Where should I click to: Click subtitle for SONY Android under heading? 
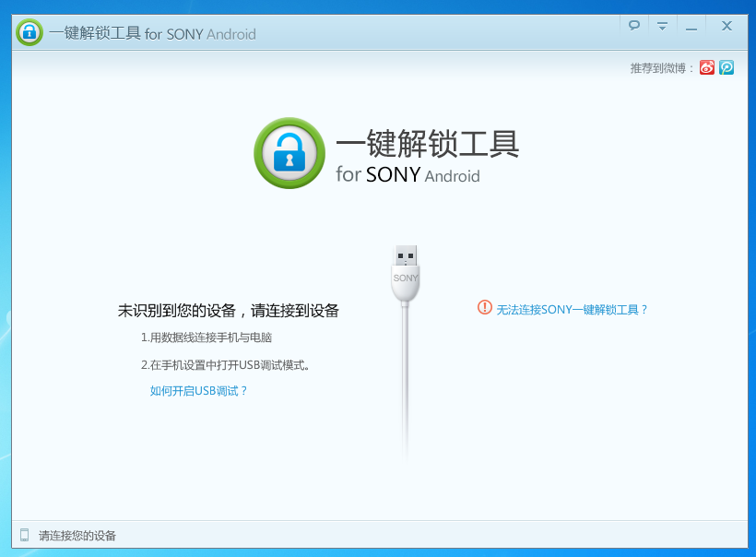(x=408, y=175)
